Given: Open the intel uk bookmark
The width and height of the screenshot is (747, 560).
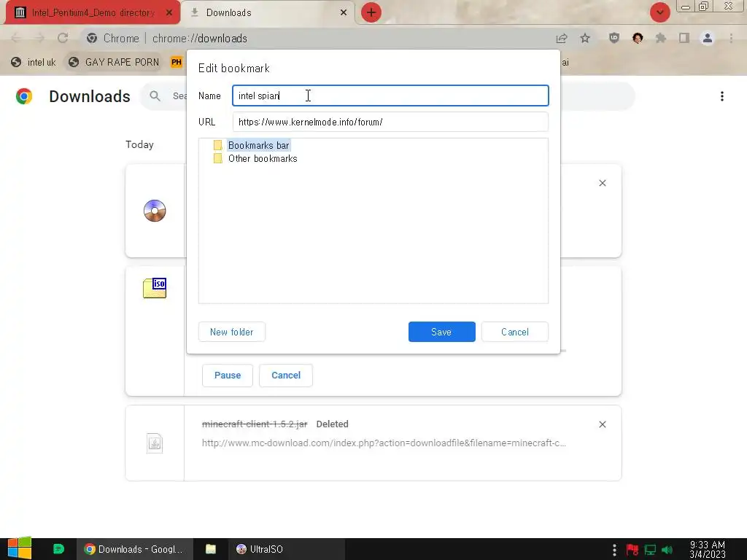Looking at the screenshot, I should (34, 63).
